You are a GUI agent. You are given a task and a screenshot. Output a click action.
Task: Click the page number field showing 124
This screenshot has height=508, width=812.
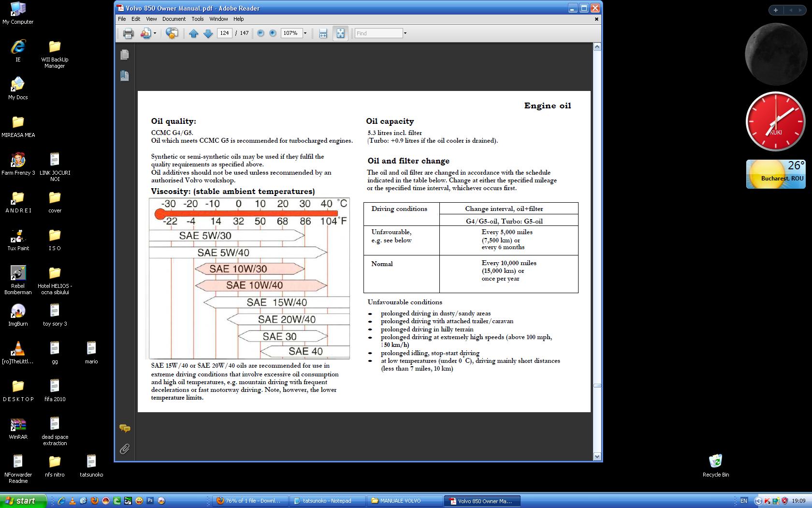click(x=224, y=33)
